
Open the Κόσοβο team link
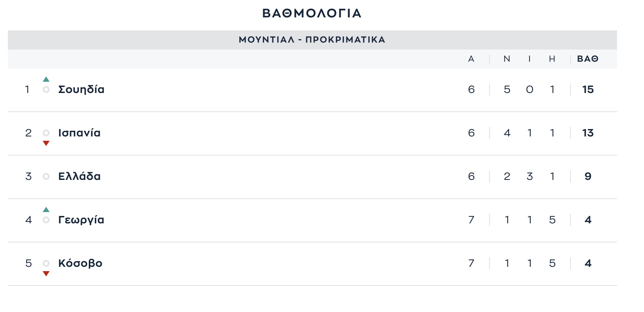click(80, 263)
